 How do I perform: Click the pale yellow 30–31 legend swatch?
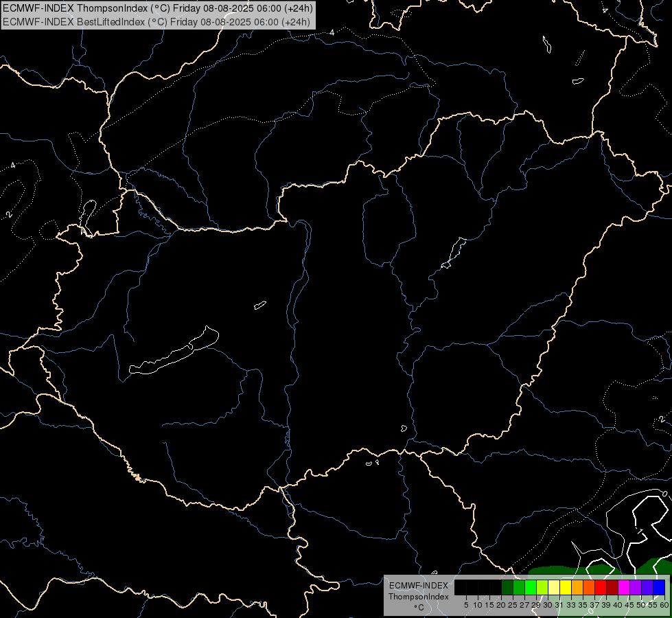[554, 588]
